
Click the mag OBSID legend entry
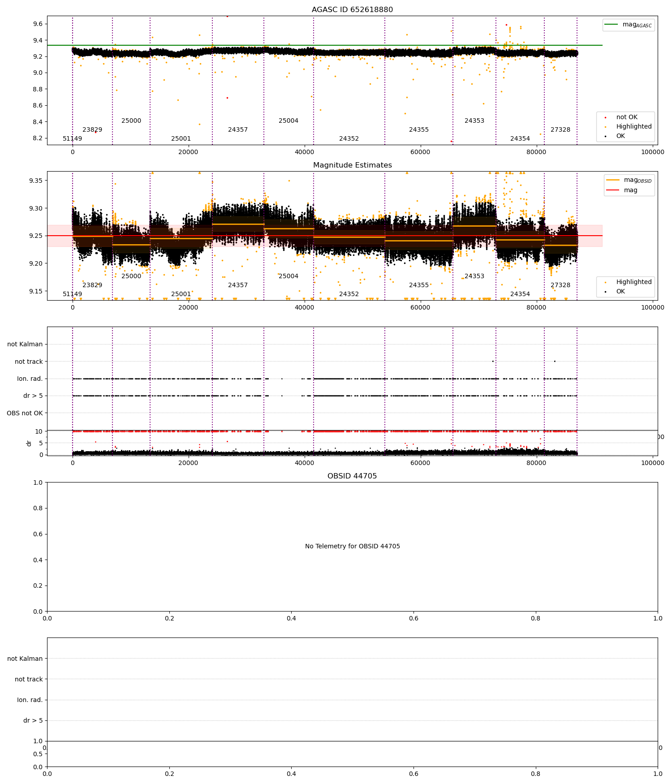[x=629, y=180]
